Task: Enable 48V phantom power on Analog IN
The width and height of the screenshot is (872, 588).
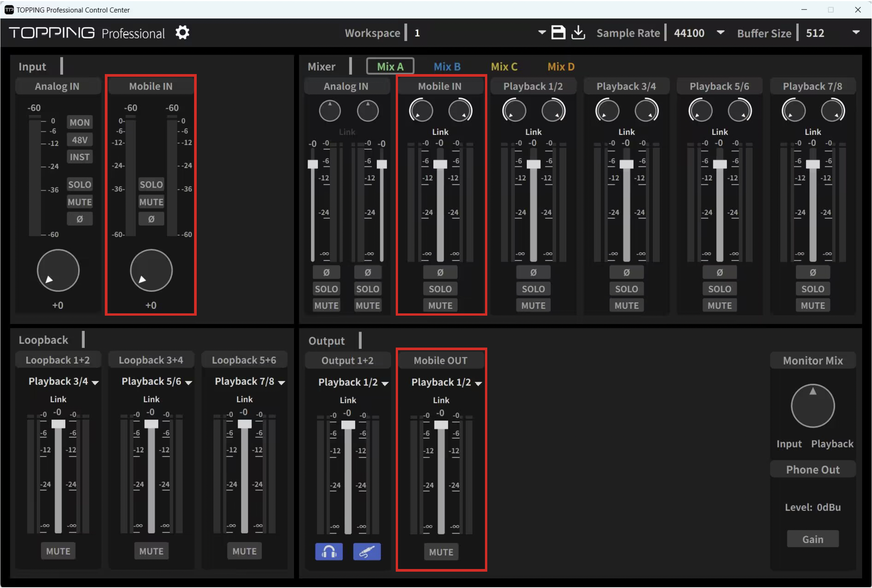Action: pyautogui.click(x=79, y=140)
